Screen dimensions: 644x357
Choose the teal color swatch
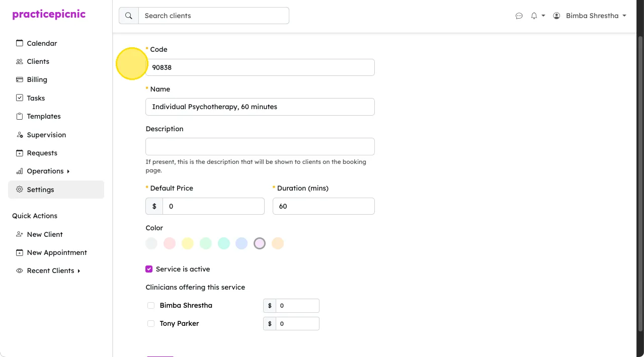point(223,243)
